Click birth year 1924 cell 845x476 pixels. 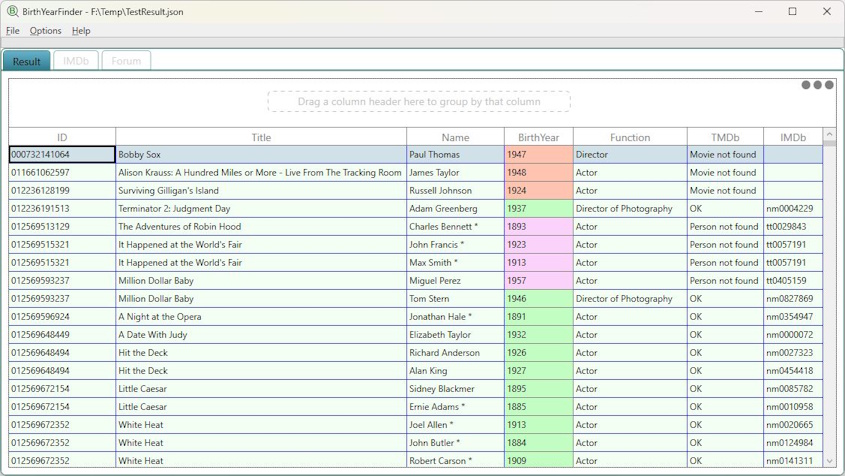tap(539, 190)
